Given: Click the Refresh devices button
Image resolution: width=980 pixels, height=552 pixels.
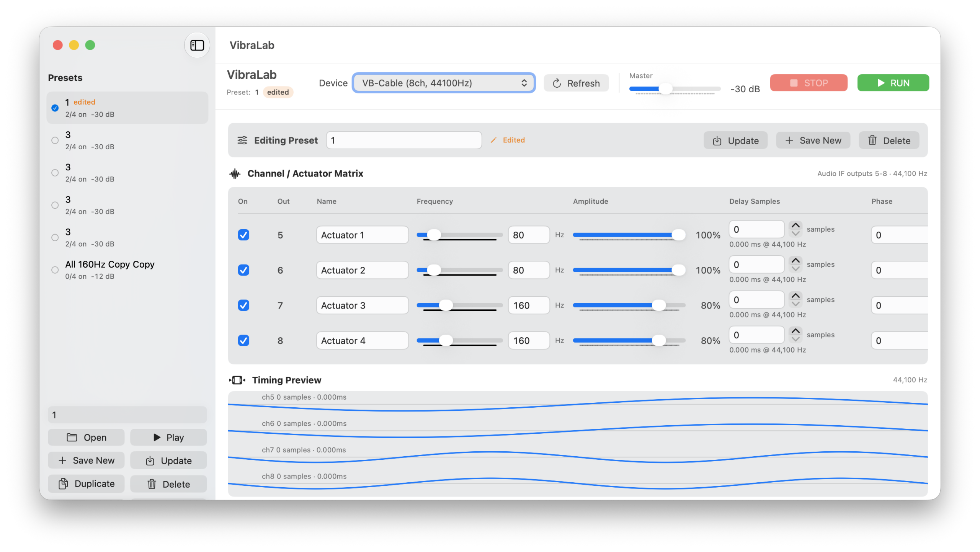Looking at the screenshot, I should [575, 83].
